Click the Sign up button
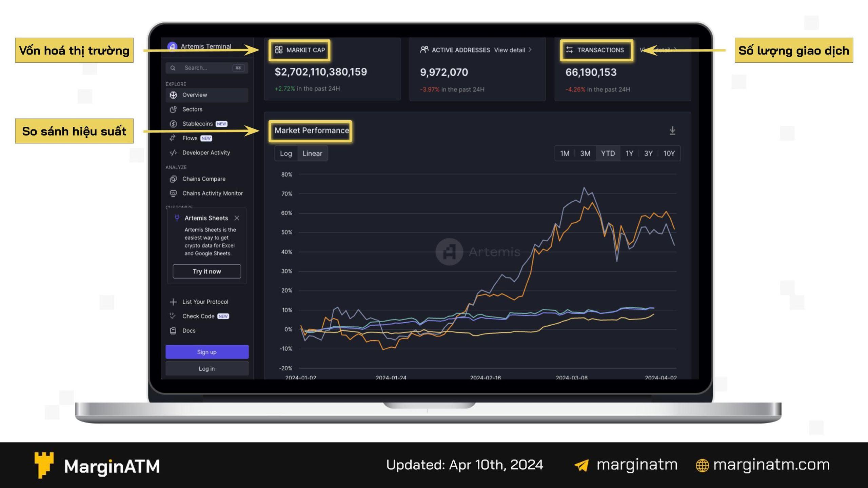Image resolution: width=868 pixels, height=488 pixels. click(207, 351)
